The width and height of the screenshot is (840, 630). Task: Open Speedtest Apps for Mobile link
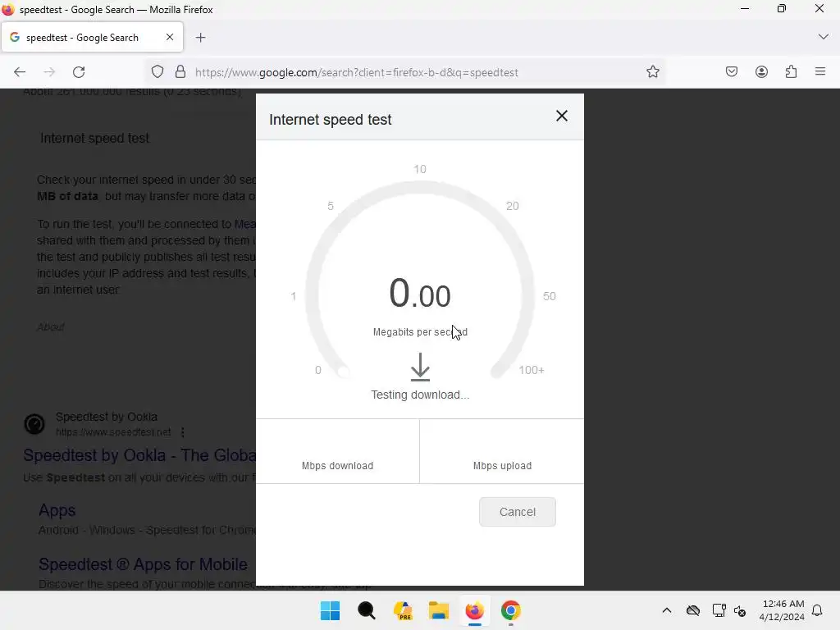coord(143,564)
